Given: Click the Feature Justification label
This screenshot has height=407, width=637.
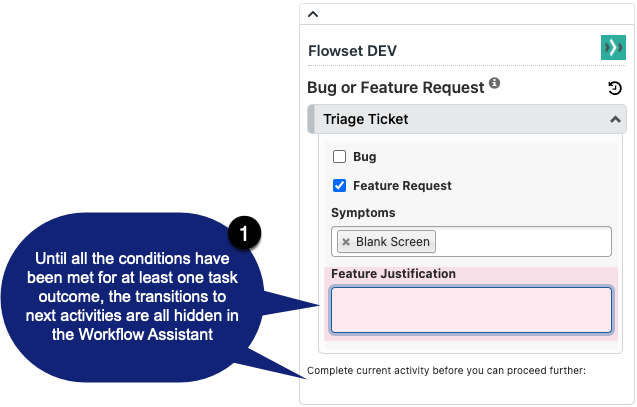Looking at the screenshot, I should (x=393, y=274).
